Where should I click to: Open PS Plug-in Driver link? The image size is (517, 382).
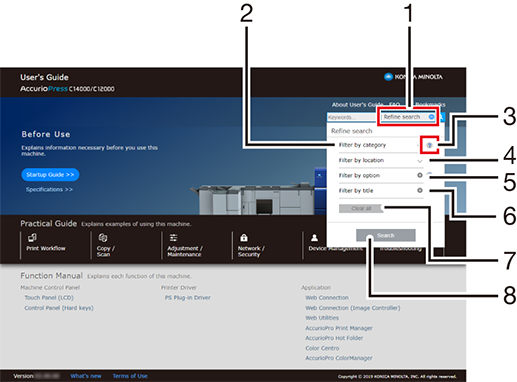coord(188,298)
